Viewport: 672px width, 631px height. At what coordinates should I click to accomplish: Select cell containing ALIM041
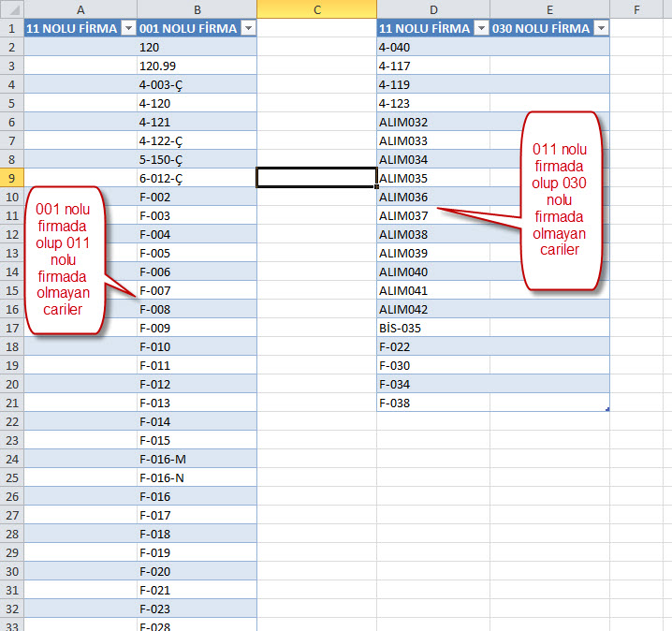tap(433, 290)
